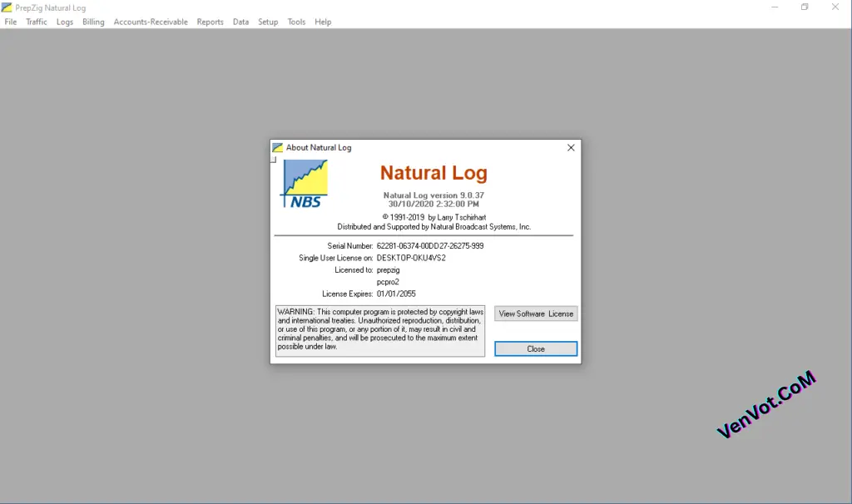Viewport: 852px width, 504px height.
Task: Open the Setup menu
Action: coord(268,22)
